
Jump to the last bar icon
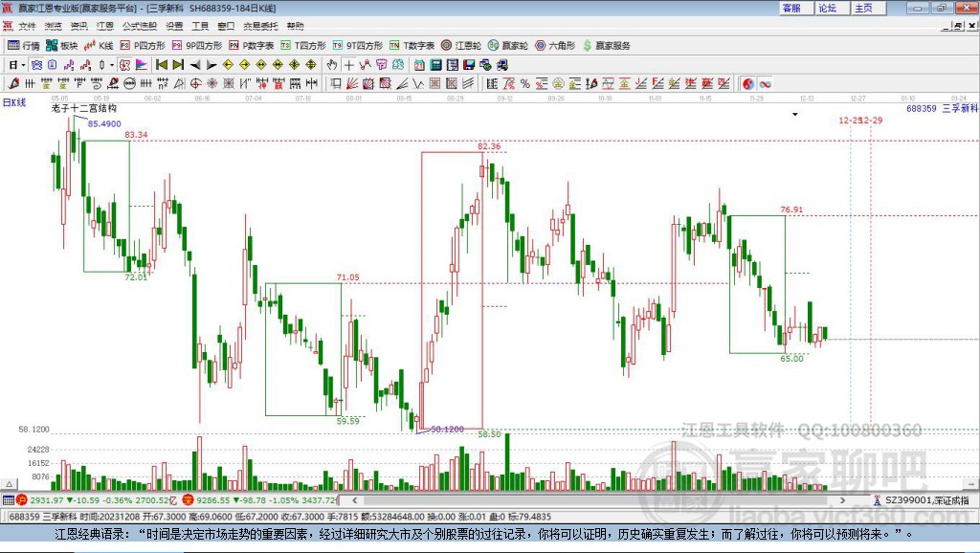click(178, 64)
